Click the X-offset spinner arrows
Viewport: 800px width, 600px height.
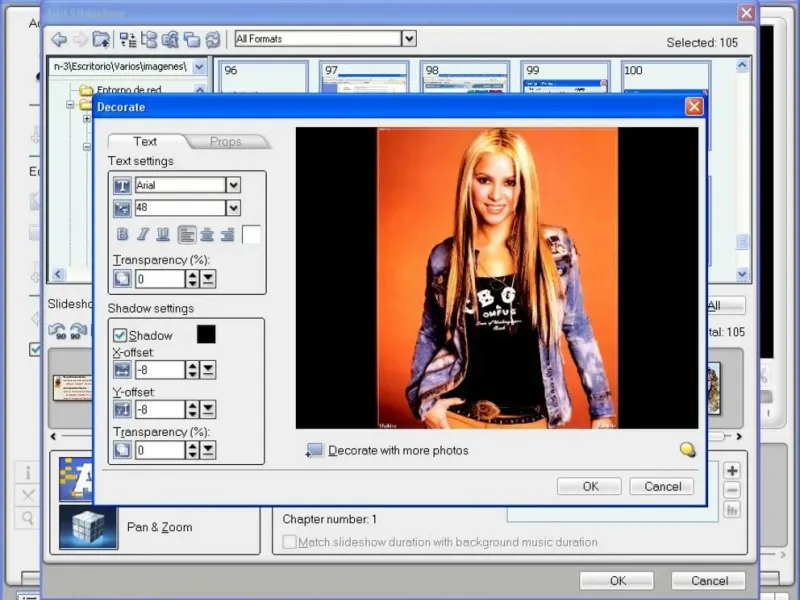(192, 370)
